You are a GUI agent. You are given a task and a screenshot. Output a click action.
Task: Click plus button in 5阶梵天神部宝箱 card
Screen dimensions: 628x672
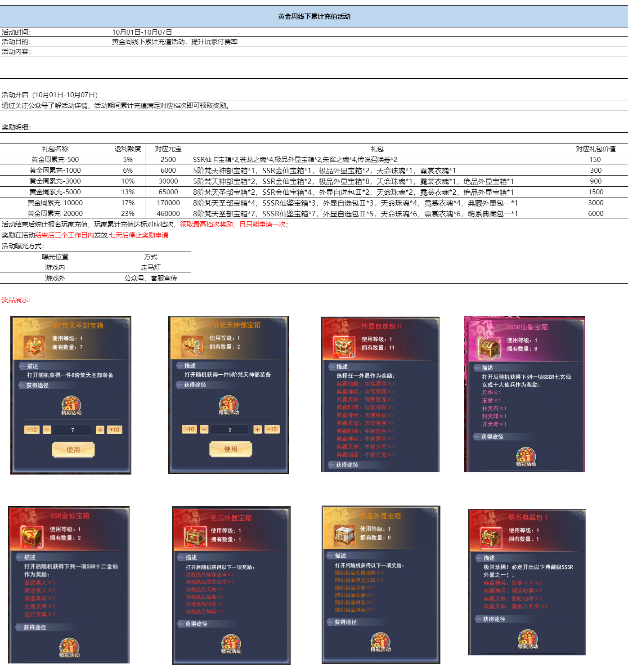(257, 429)
